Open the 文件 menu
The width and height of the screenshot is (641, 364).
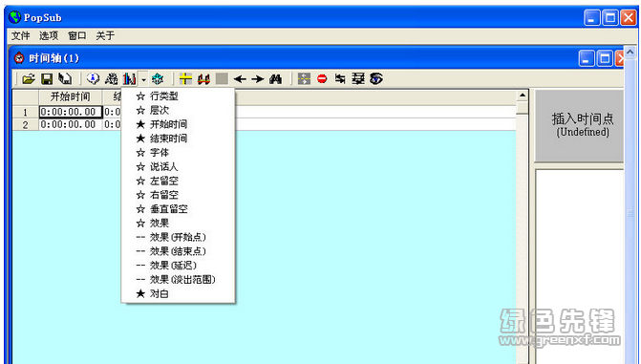20,36
